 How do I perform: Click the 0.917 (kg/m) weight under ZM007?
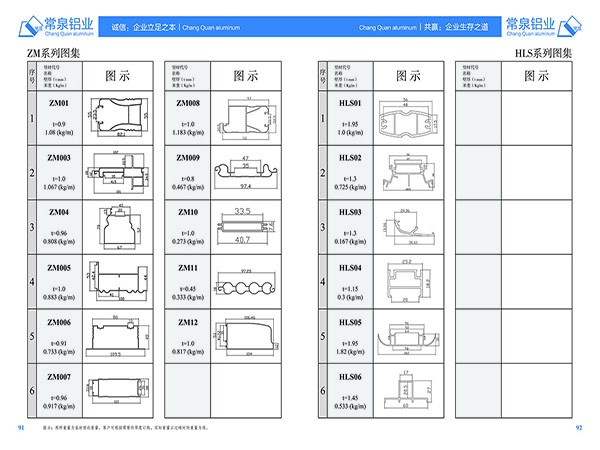pyautogui.click(x=59, y=406)
